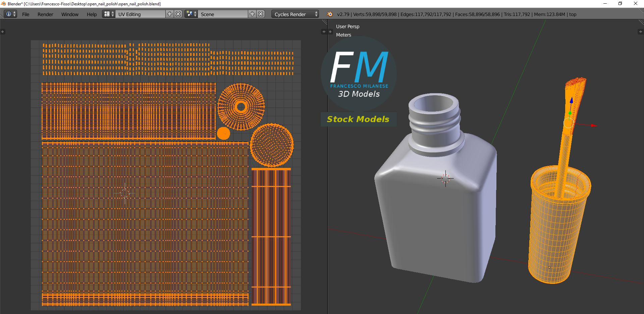Delete the current Scene with X icon

[261, 14]
